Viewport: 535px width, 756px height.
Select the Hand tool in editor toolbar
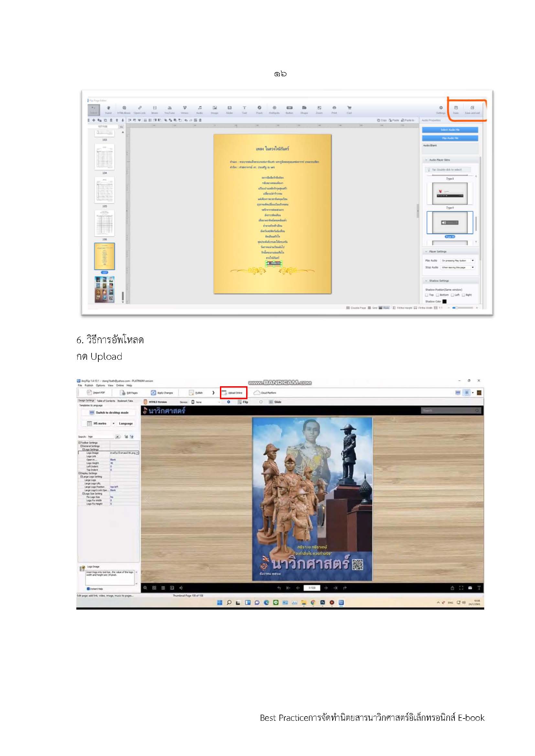108,110
